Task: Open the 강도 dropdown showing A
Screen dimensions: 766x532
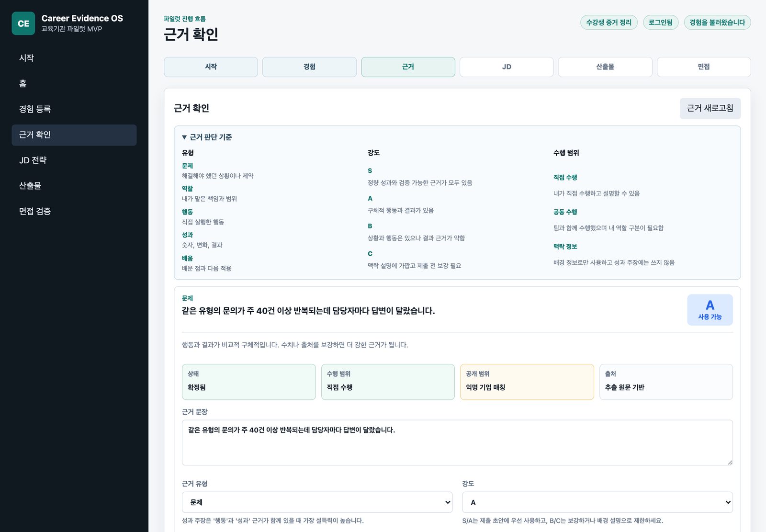Action: point(597,502)
